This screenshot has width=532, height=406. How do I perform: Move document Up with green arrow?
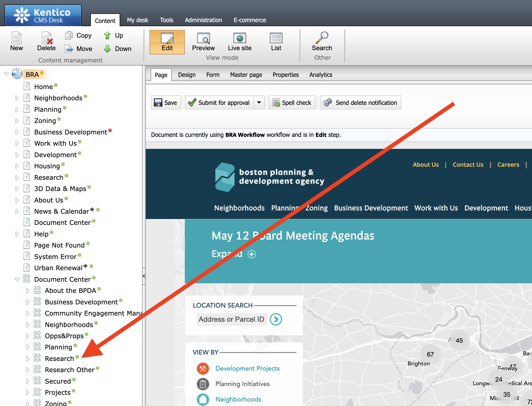click(107, 35)
